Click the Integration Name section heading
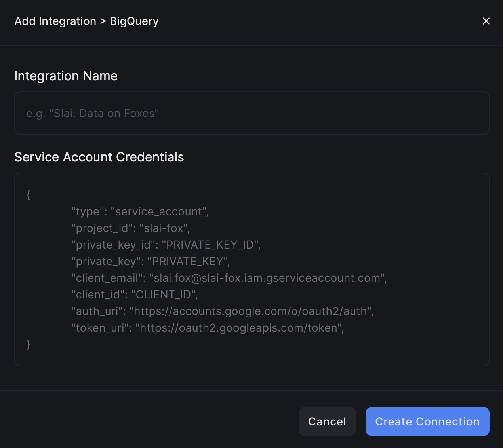Screen dimensions: 503x448 click(x=66, y=76)
